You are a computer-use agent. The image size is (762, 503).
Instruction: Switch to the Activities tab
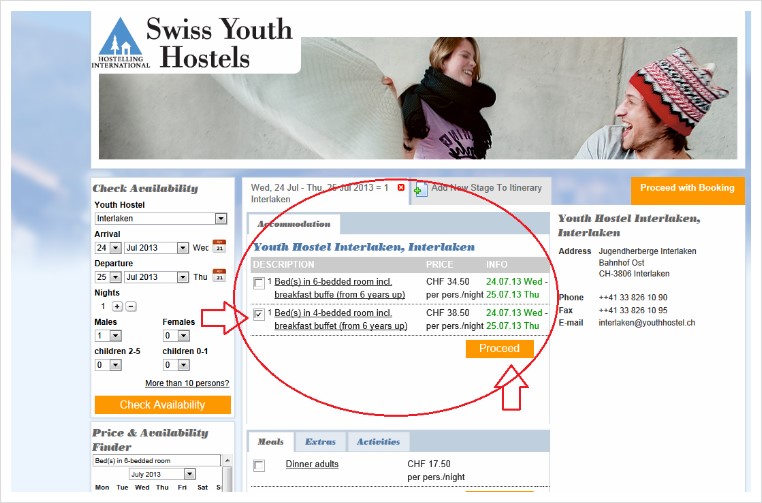pos(378,442)
